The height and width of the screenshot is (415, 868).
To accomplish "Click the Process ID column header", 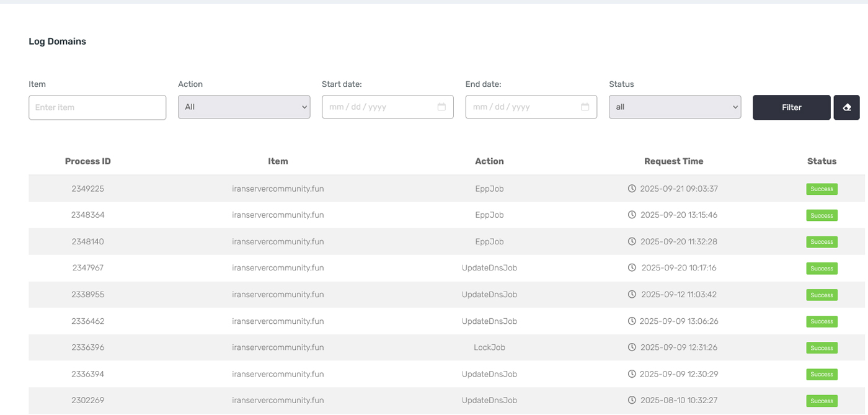I will coord(88,161).
